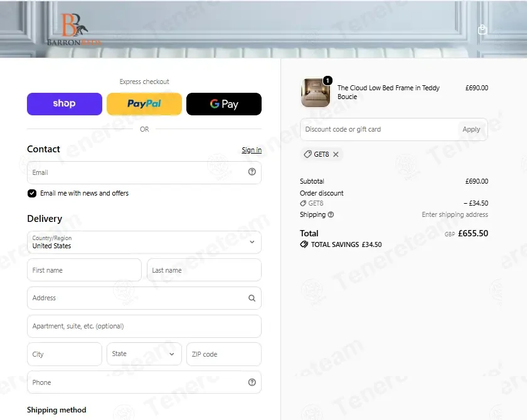
Task: Select Google Pay express checkout
Action: click(x=224, y=103)
